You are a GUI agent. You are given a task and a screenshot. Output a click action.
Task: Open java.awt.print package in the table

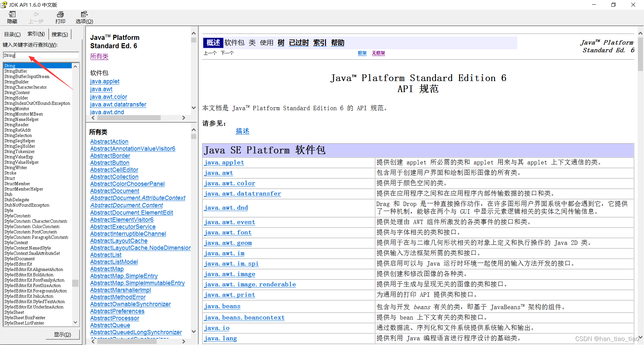tap(230, 295)
